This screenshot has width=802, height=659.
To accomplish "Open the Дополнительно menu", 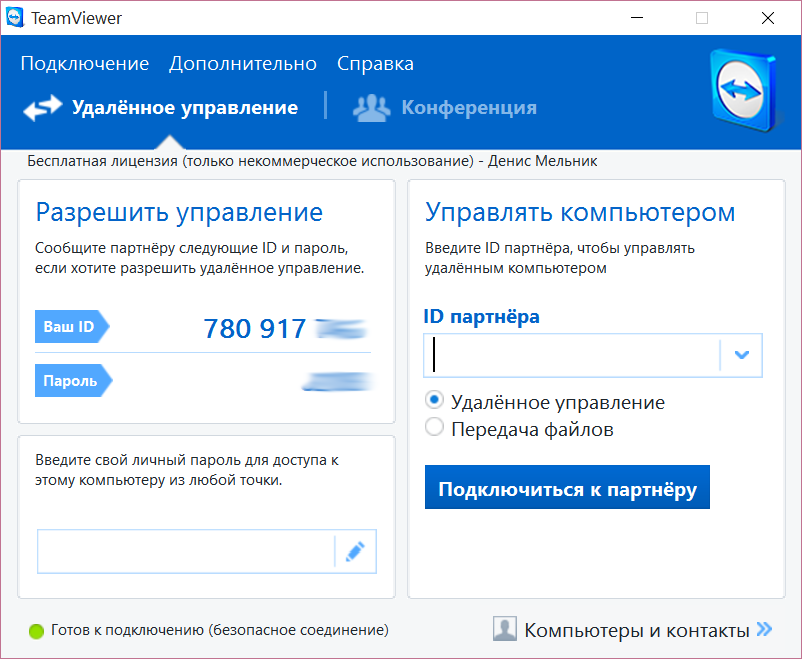I will (243, 64).
